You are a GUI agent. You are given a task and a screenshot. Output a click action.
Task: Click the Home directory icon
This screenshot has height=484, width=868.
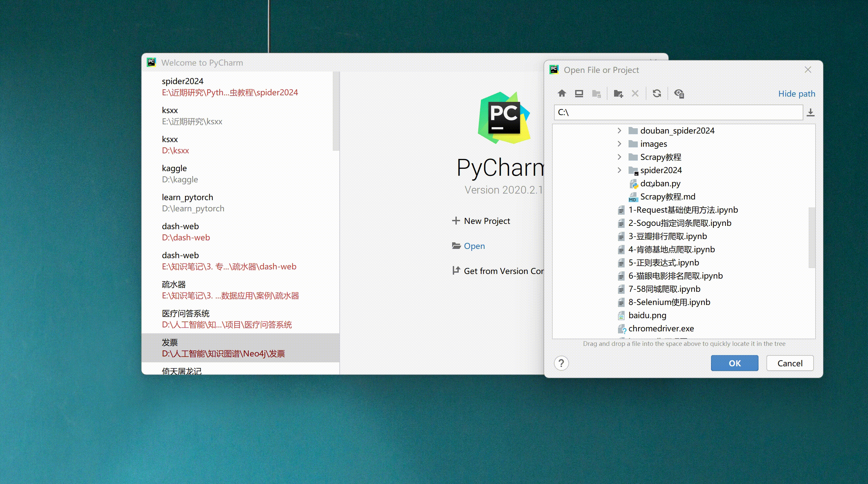click(x=562, y=93)
